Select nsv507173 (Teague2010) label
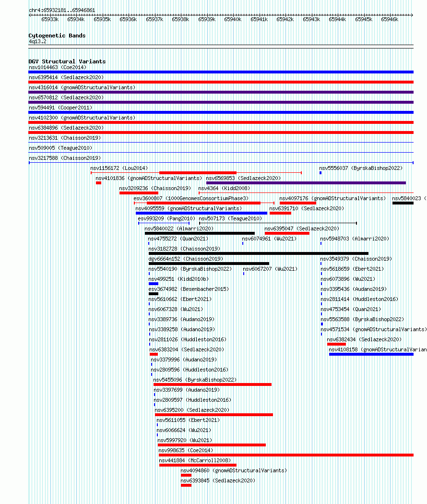The height and width of the screenshot is (504, 427). 230,218
